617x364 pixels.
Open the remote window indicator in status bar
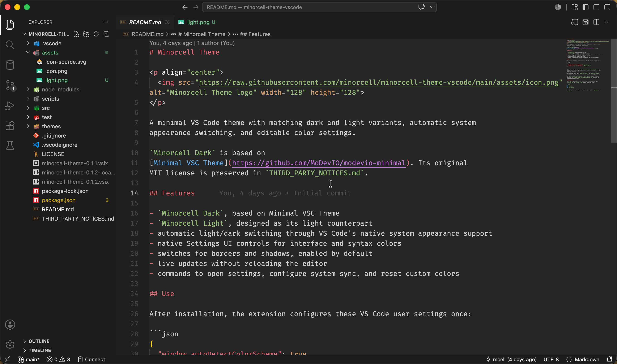(8, 359)
